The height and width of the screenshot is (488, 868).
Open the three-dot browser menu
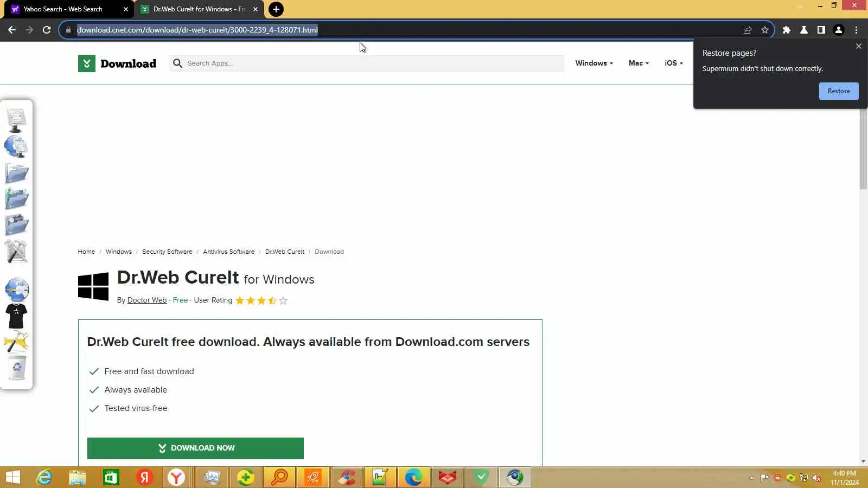856,30
